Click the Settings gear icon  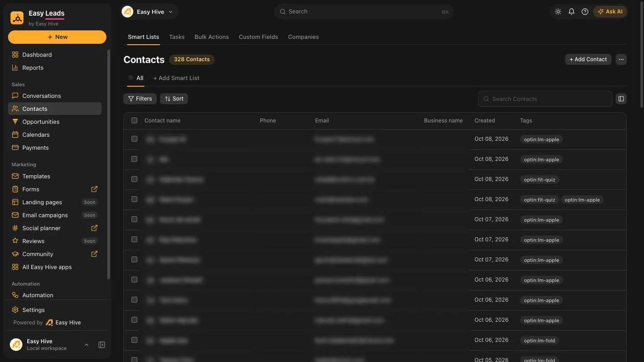pyautogui.click(x=15, y=310)
